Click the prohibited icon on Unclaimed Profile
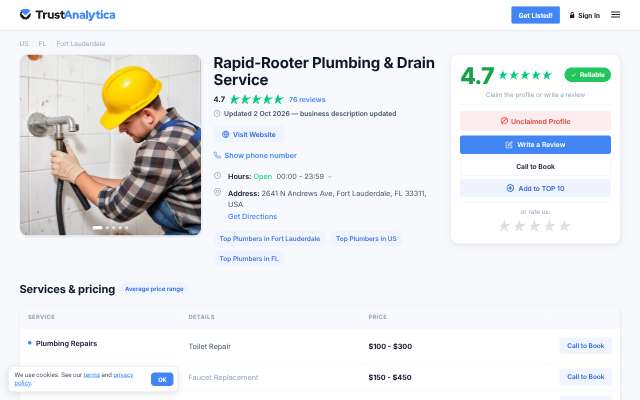Screen dimensions: 640x400 pos(504,121)
